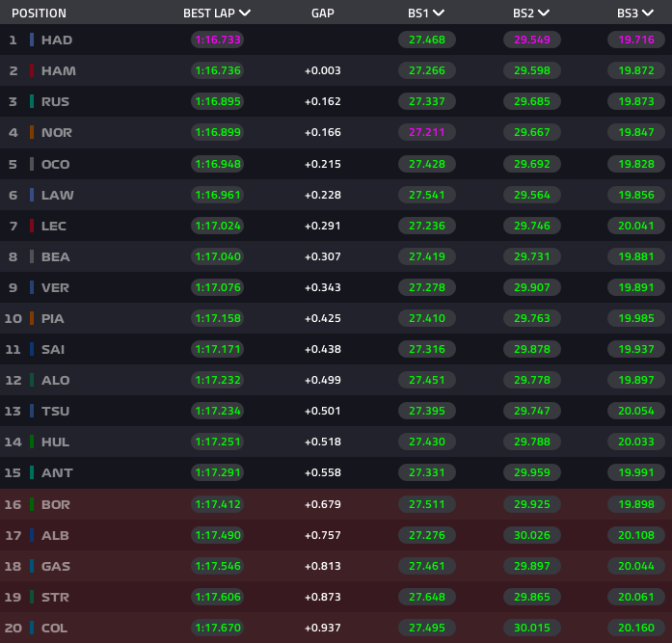The image size is (672, 643).
Task: Select driver name RUS
Action: point(57,101)
